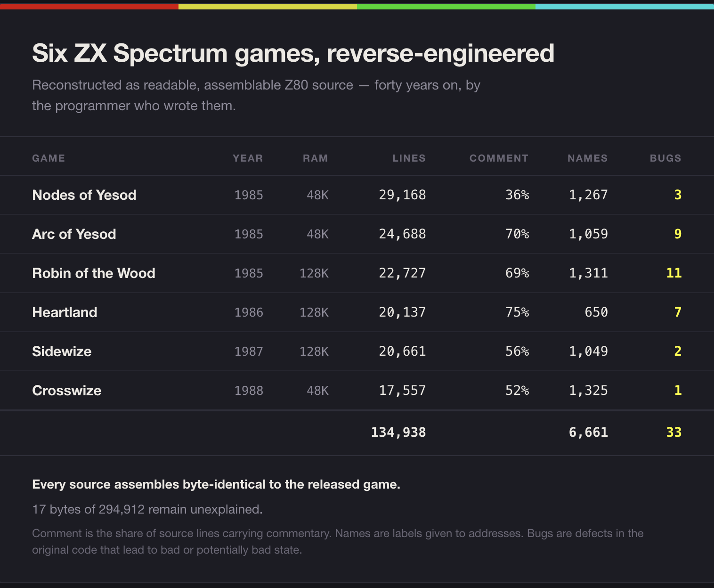Sort by the BUGS column header
Viewport: 714px width, 588px height.
(x=665, y=158)
